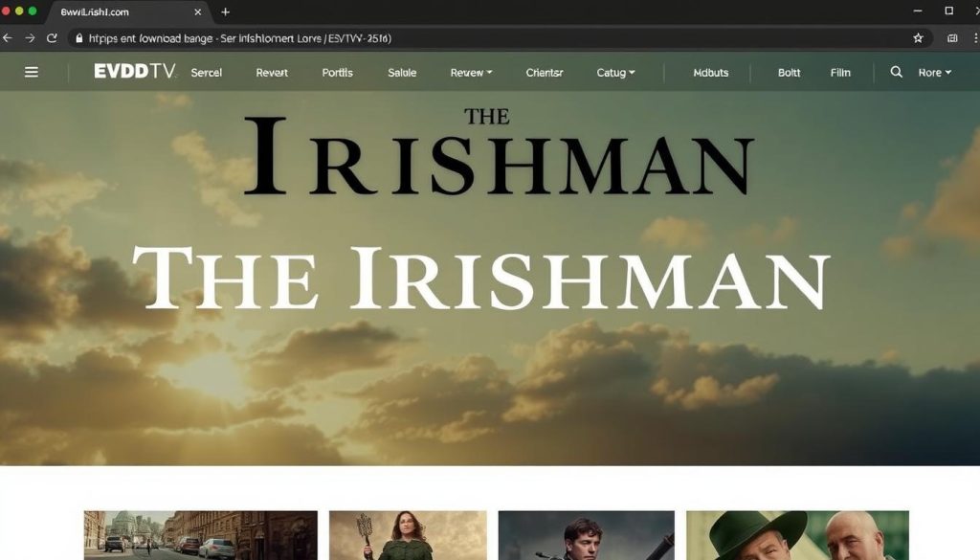Viewport: 980px width, 560px height.
Task: Open the dark-haired young man thumbnail
Action: (587, 535)
